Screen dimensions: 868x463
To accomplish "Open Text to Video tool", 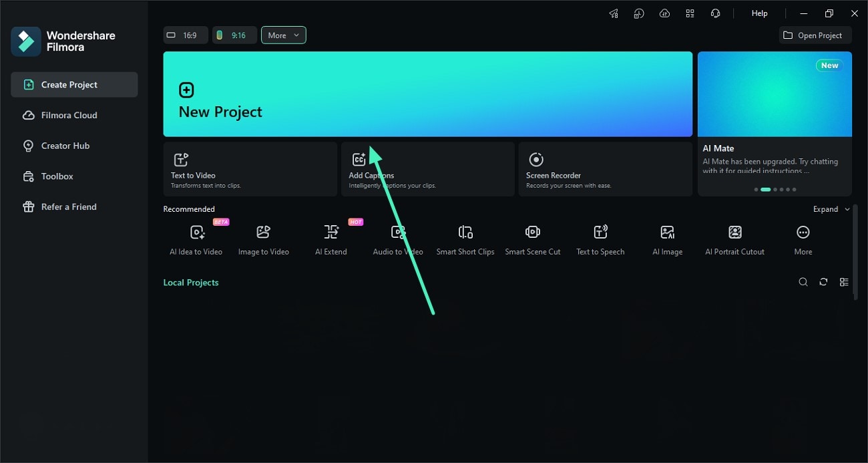I will (x=250, y=169).
